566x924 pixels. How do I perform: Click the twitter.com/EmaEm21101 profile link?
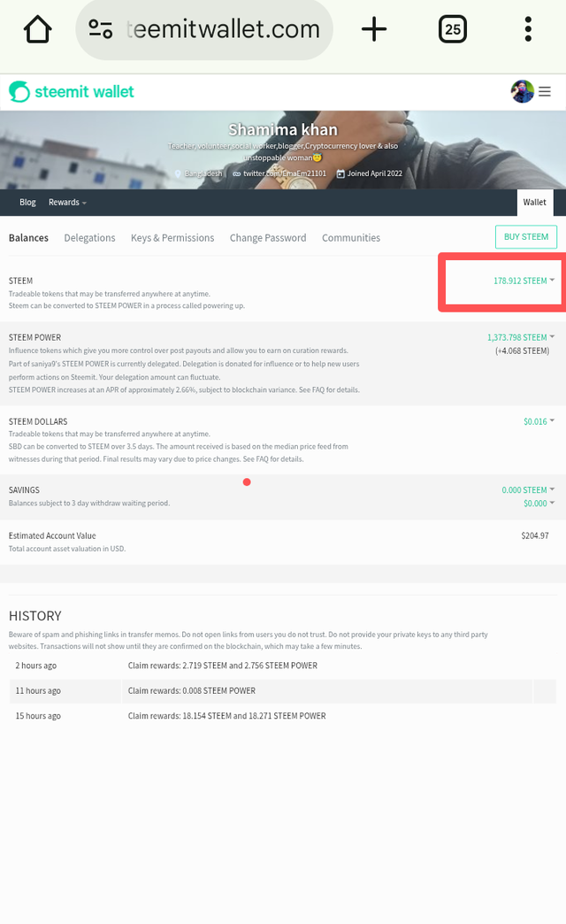click(279, 173)
